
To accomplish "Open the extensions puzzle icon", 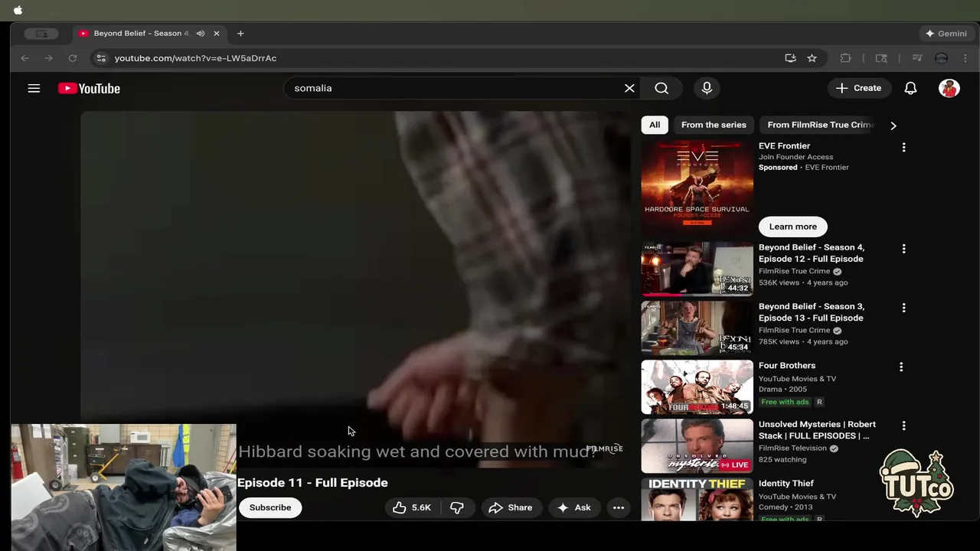I will [x=845, y=58].
